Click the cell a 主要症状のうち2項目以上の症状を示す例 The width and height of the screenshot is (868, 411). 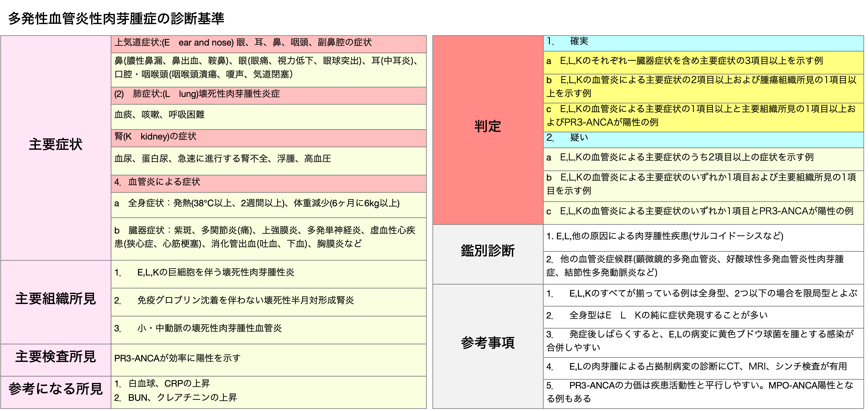point(703,159)
